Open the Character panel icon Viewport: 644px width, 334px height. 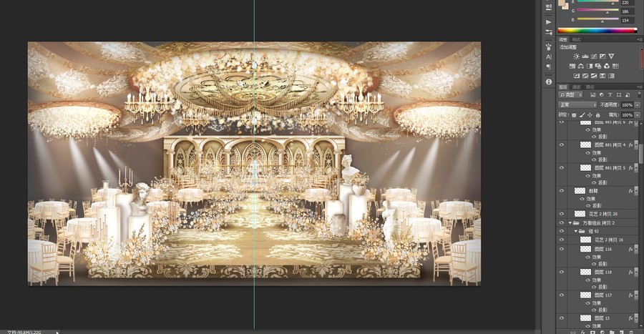click(x=549, y=57)
